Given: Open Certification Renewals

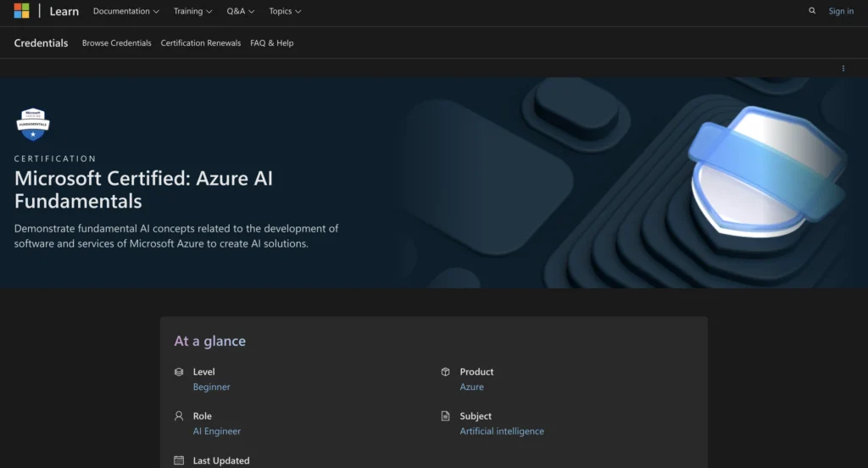Looking at the screenshot, I should [200, 42].
